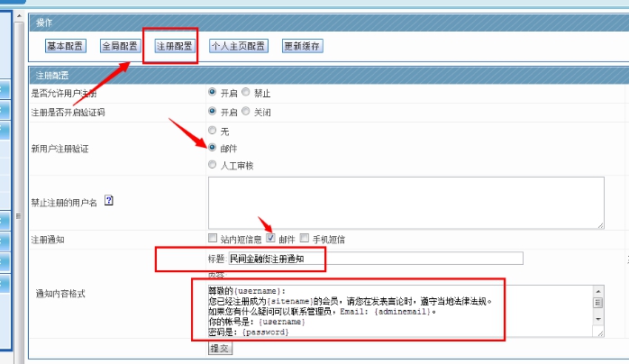Switch to the 注册配置 tab

pyautogui.click(x=174, y=46)
